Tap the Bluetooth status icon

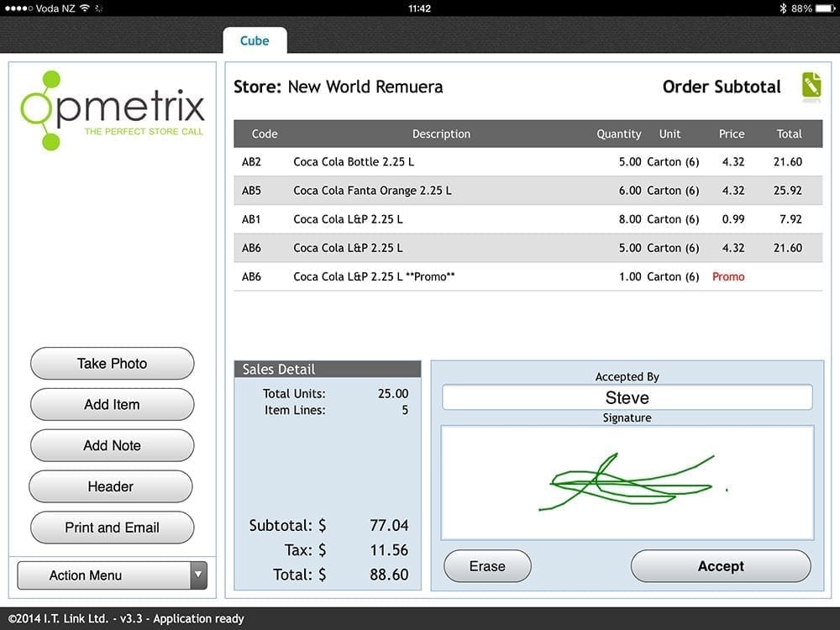click(x=783, y=8)
